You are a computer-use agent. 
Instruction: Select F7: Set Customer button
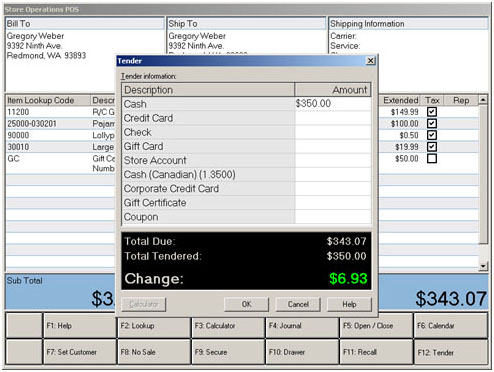[x=80, y=352]
